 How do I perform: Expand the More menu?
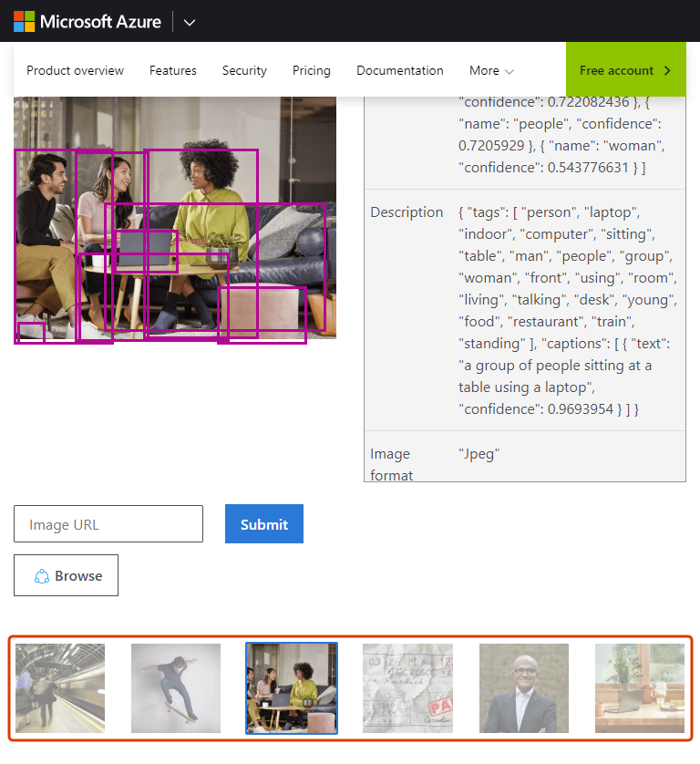pyautogui.click(x=491, y=70)
